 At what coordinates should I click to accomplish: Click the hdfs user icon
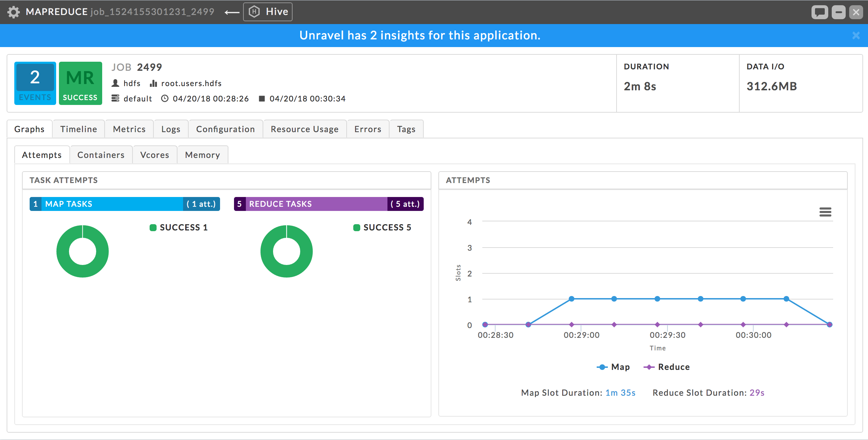click(115, 83)
